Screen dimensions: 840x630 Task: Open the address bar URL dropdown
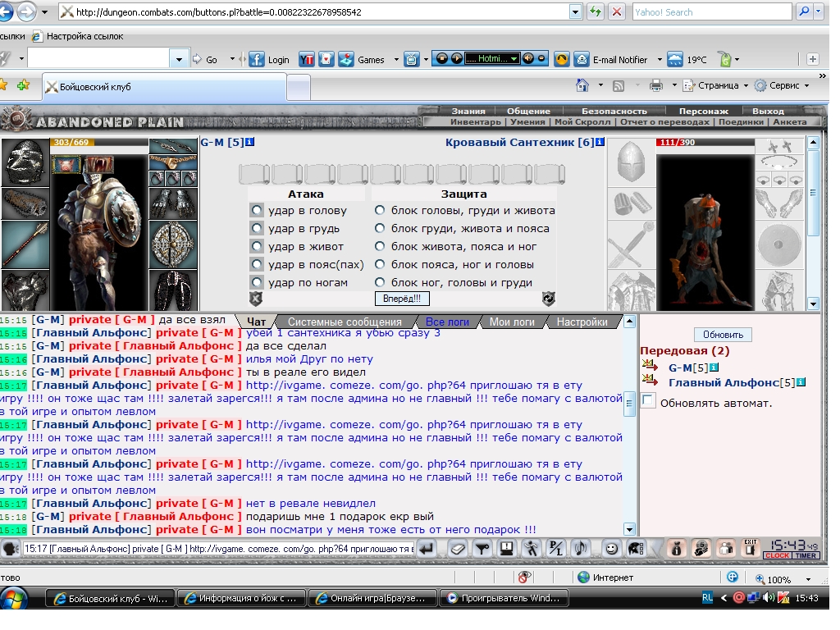tap(575, 11)
